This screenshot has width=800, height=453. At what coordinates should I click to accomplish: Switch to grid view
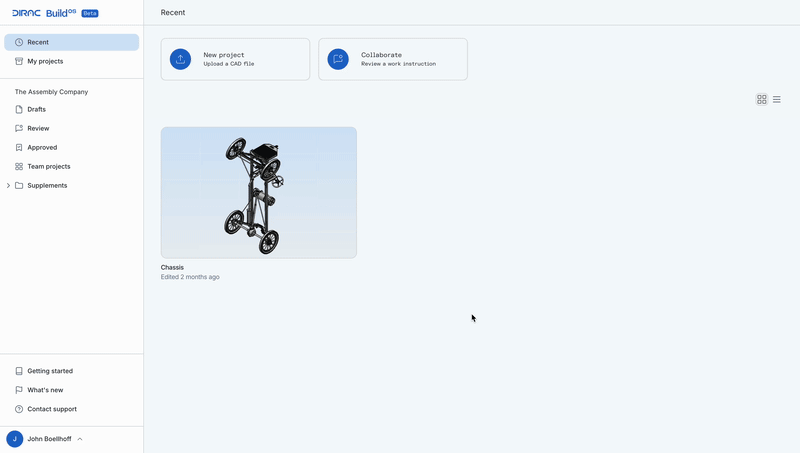tap(762, 99)
